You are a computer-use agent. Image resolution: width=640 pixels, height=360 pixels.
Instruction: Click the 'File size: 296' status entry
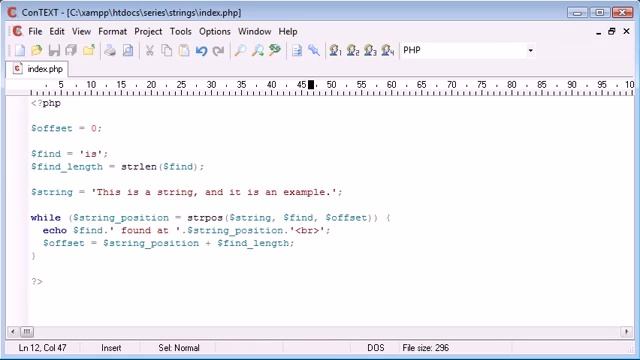click(425, 348)
